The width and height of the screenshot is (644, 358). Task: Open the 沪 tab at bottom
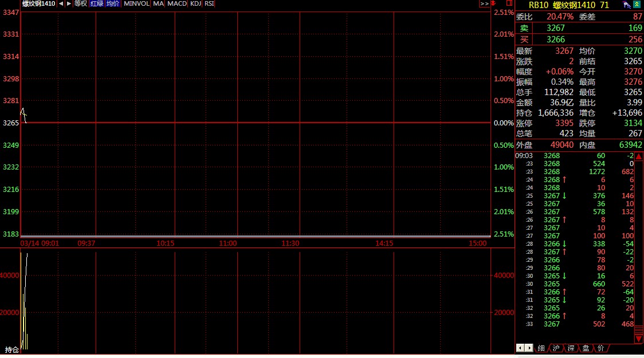(x=556, y=348)
